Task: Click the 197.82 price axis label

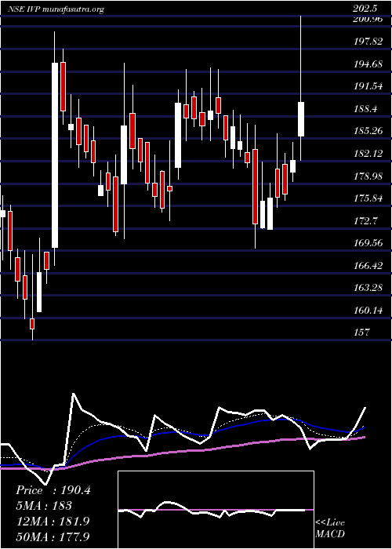Action: 368,42
